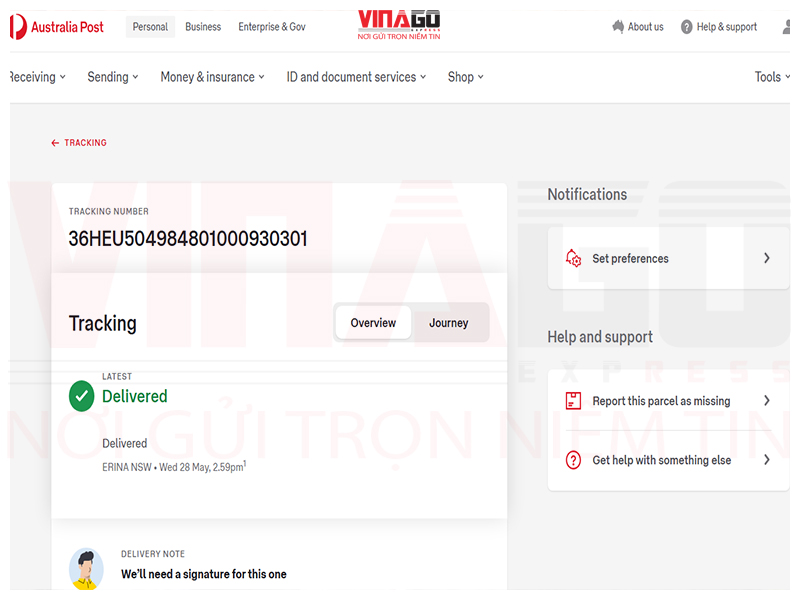
Task: Click the red question mark help icon
Action: [573, 460]
